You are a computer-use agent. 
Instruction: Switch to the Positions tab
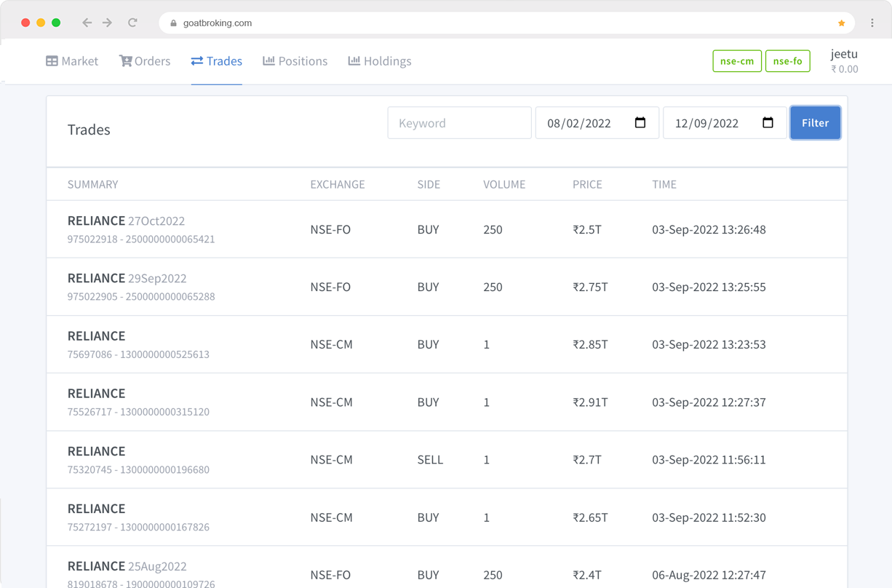295,61
